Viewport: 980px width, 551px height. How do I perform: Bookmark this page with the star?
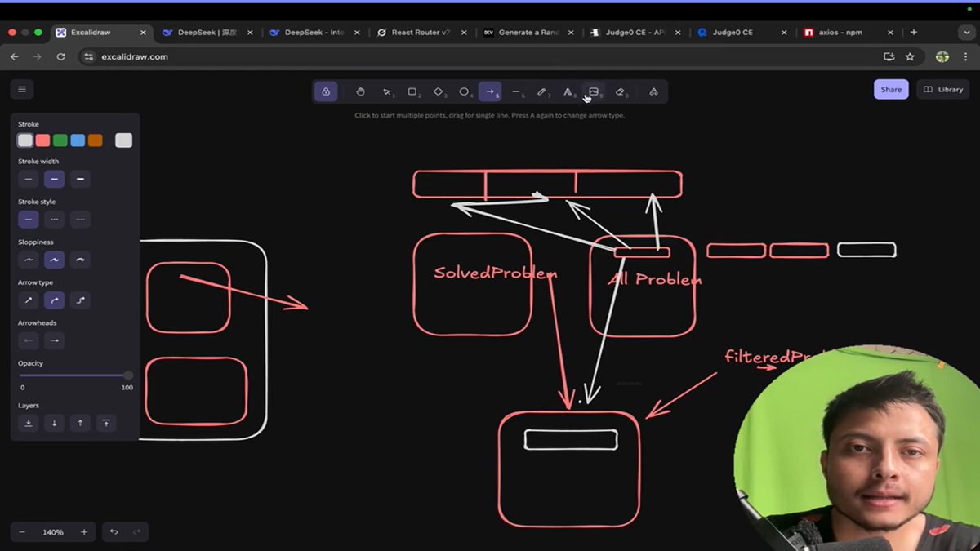pos(910,57)
